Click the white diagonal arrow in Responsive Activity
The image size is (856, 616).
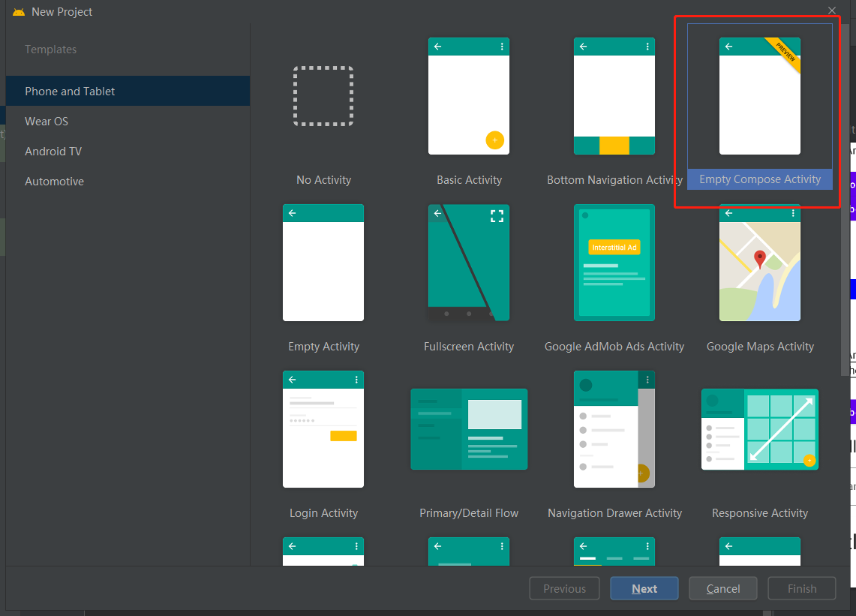[782, 429]
